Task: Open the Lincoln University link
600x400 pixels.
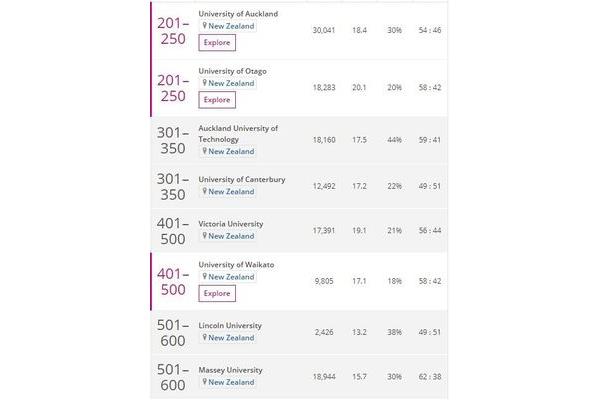Action: coord(230,326)
